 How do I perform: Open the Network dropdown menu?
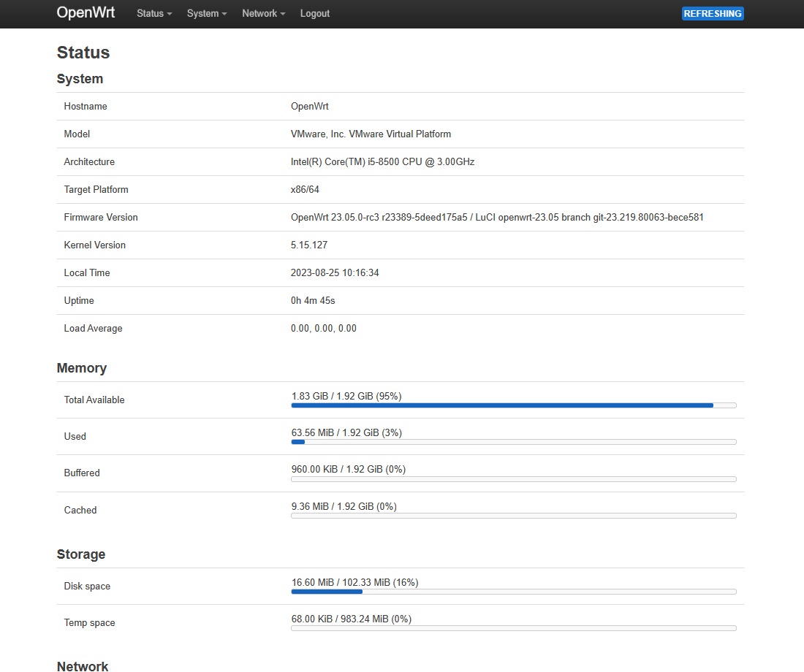click(264, 13)
